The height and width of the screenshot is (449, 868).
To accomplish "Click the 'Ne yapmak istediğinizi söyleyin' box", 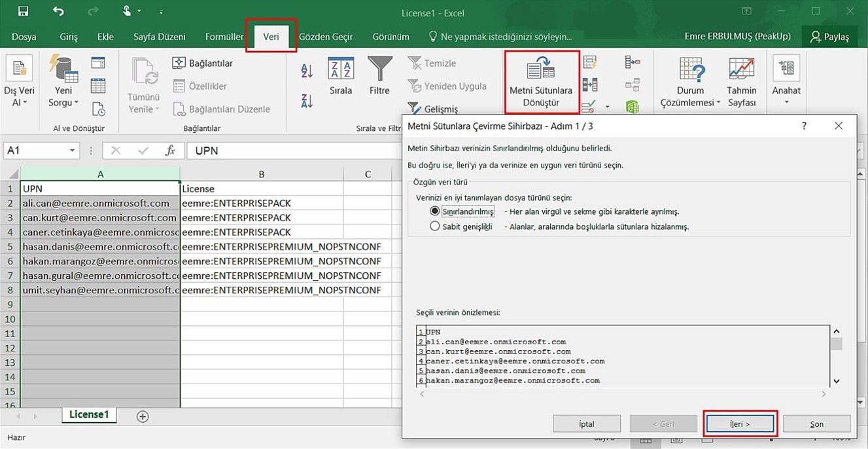I will pyautogui.click(x=500, y=37).
